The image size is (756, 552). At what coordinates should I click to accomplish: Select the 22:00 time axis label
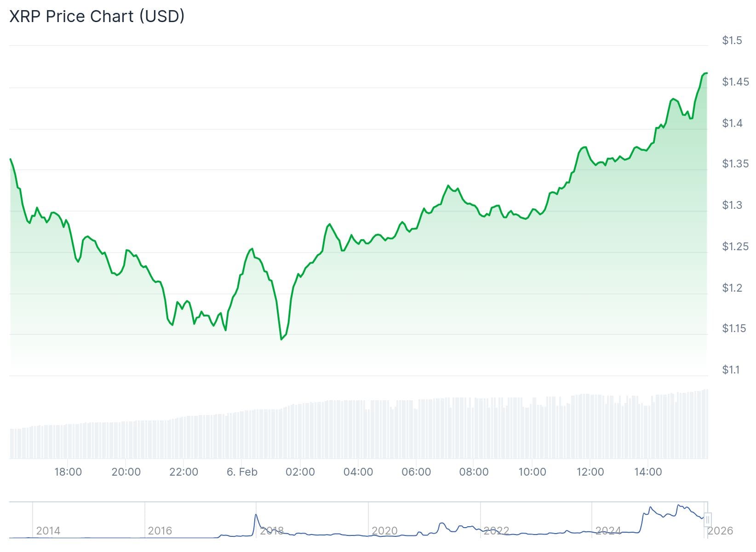coord(184,471)
